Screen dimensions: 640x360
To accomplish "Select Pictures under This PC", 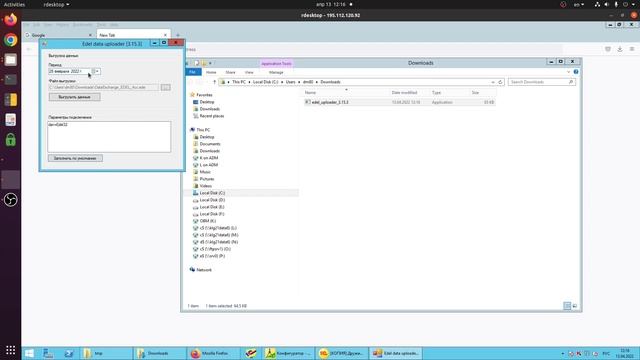I will (207, 179).
